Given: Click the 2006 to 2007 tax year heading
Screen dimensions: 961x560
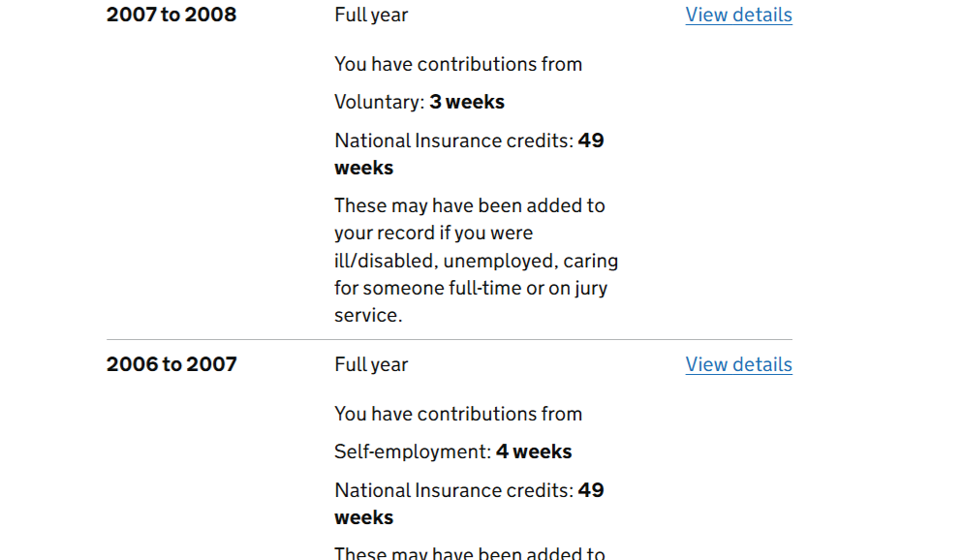Looking at the screenshot, I should pyautogui.click(x=171, y=364).
